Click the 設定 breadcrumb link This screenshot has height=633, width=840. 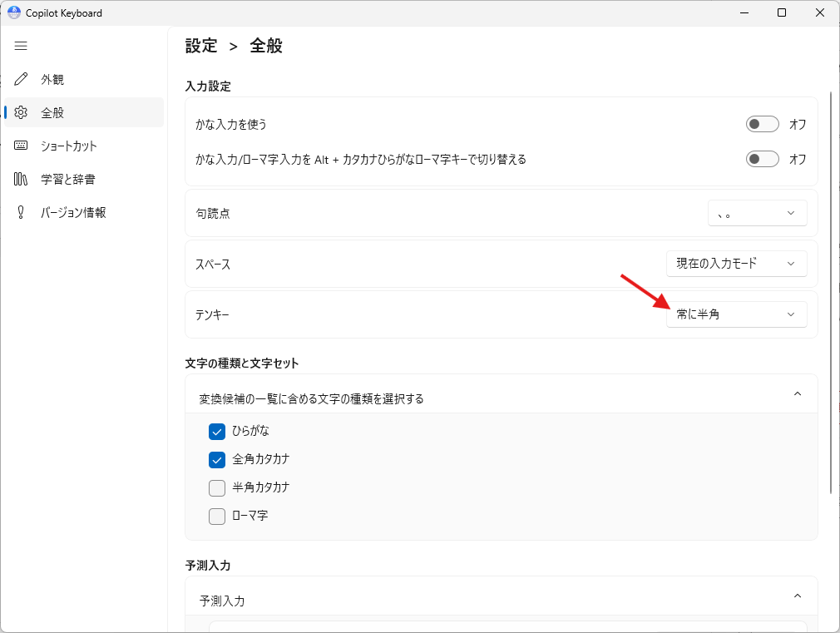pos(201,46)
